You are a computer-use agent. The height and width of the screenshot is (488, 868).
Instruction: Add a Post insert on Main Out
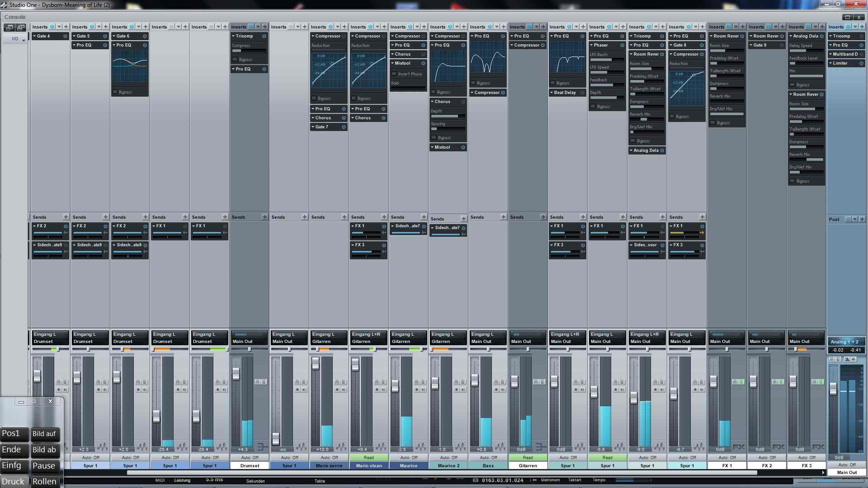862,219
